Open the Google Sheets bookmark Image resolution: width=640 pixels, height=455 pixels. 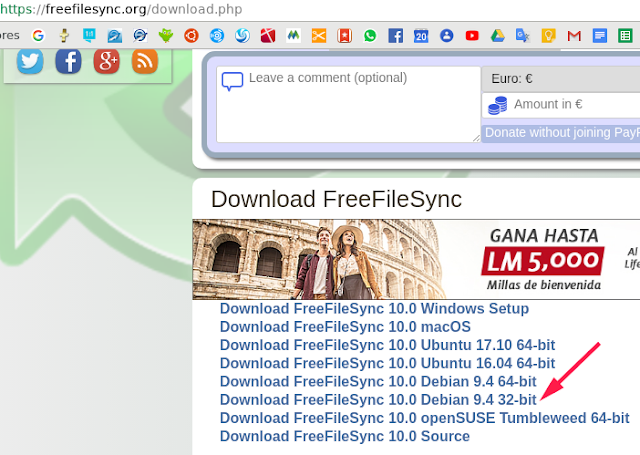click(x=625, y=36)
